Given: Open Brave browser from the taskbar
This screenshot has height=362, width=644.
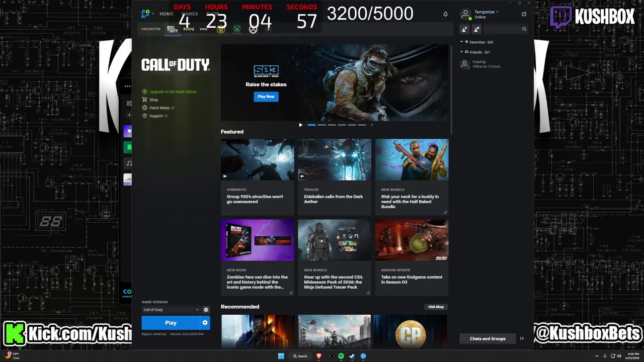Looking at the screenshot, I should (318, 356).
